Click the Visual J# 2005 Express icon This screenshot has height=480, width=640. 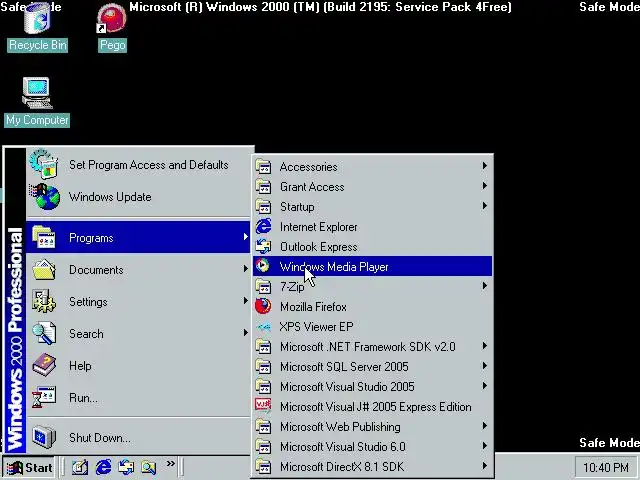[x=263, y=406]
